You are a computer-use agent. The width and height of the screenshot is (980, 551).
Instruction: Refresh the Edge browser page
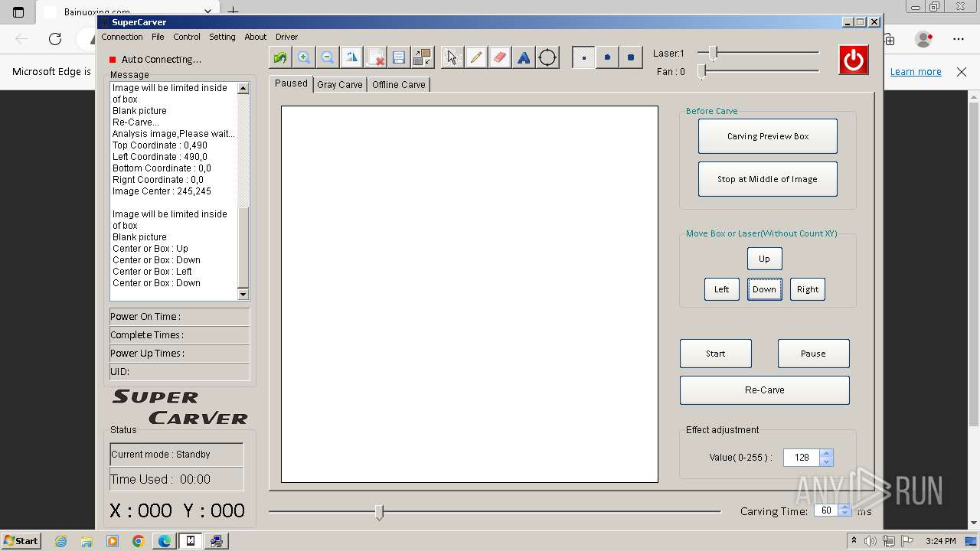click(x=55, y=39)
